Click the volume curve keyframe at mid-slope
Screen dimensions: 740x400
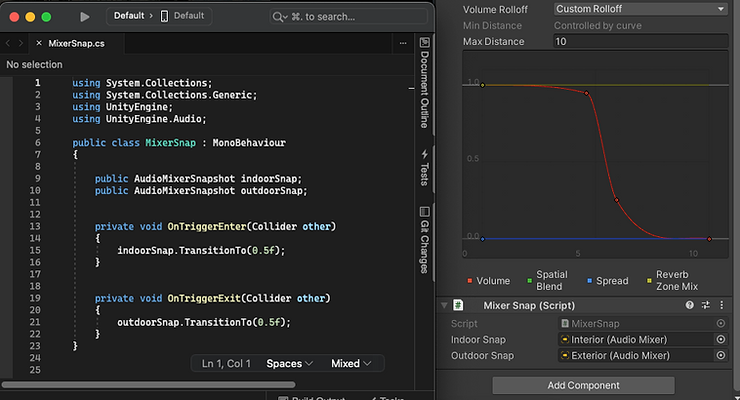616,200
